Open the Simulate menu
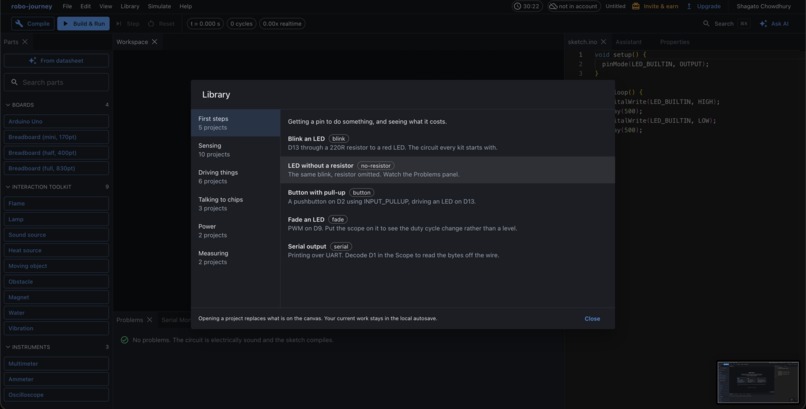Screen dimensions: 806x409 click(159, 6)
